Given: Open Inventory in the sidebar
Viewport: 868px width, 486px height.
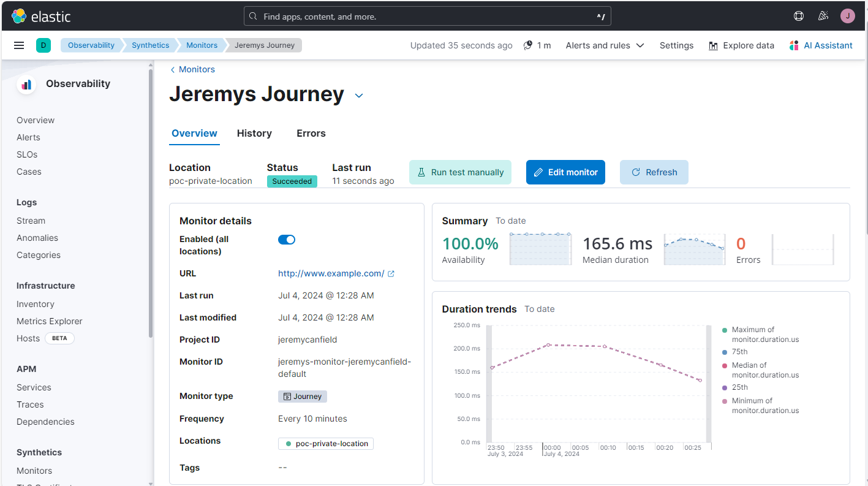Looking at the screenshot, I should [36, 304].
